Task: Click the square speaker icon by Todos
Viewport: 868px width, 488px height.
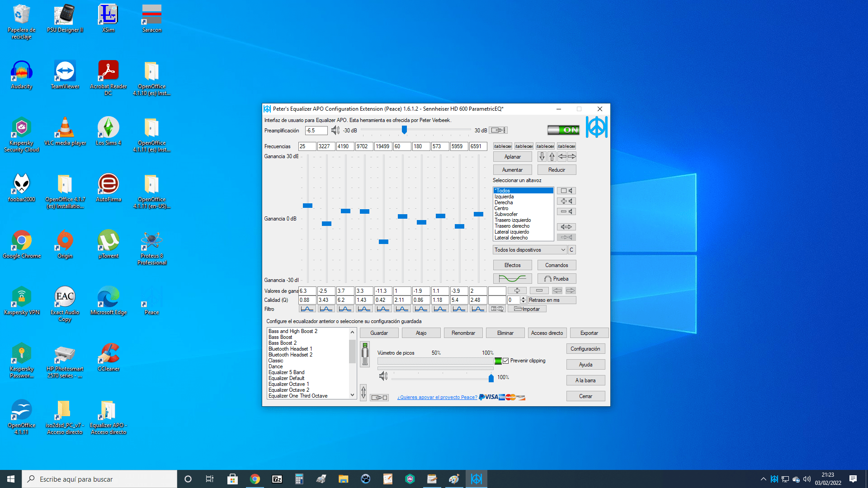Action: pyautogui.click(x=566, y=191)
